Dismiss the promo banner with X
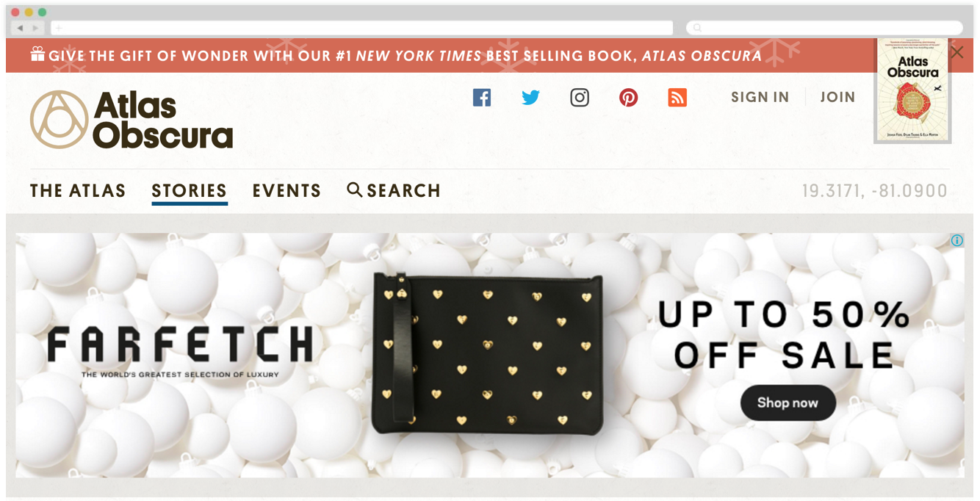980x501 pixels. click(956, 52)
